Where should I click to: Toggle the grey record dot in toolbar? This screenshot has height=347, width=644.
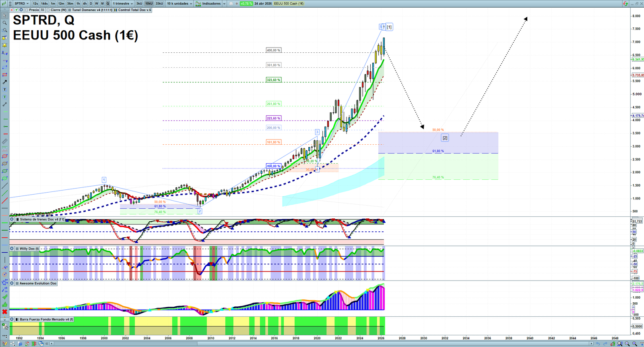tap(237, 4)
